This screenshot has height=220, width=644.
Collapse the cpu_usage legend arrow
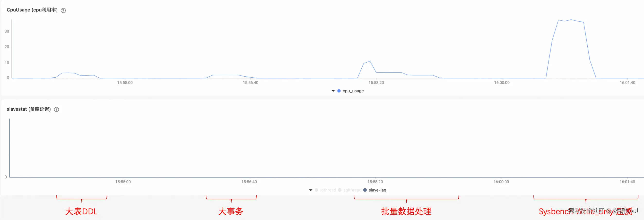point(333,91)
